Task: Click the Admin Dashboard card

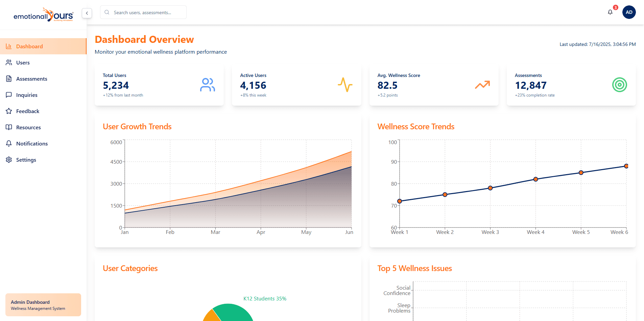Action: tap(43, 305)
